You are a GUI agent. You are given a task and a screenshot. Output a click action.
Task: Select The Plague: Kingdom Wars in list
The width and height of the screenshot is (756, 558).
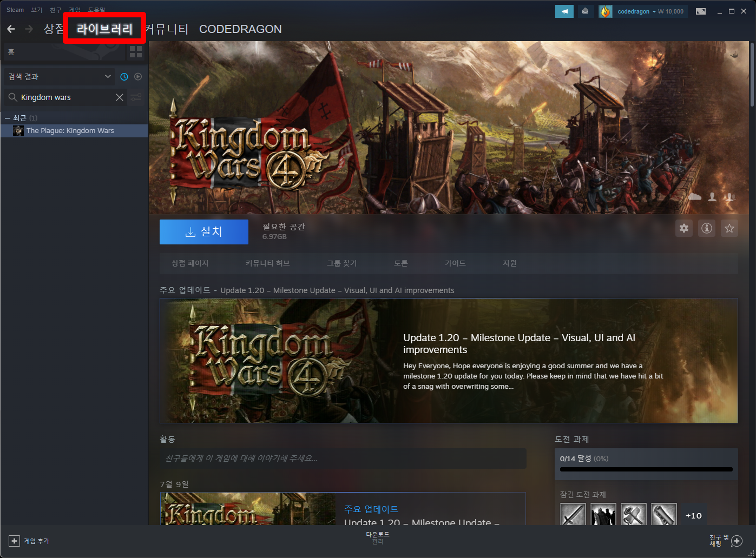pos(74,131)
